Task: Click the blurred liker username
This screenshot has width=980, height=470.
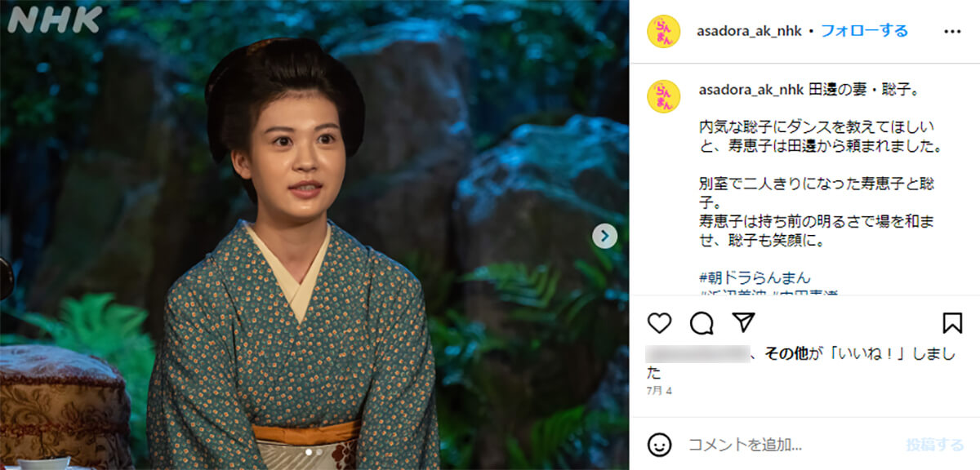Action: pos(697,354)
